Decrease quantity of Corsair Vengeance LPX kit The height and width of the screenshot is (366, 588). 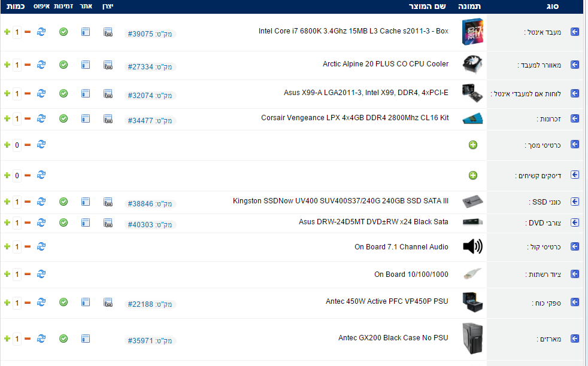pos(28,118)
